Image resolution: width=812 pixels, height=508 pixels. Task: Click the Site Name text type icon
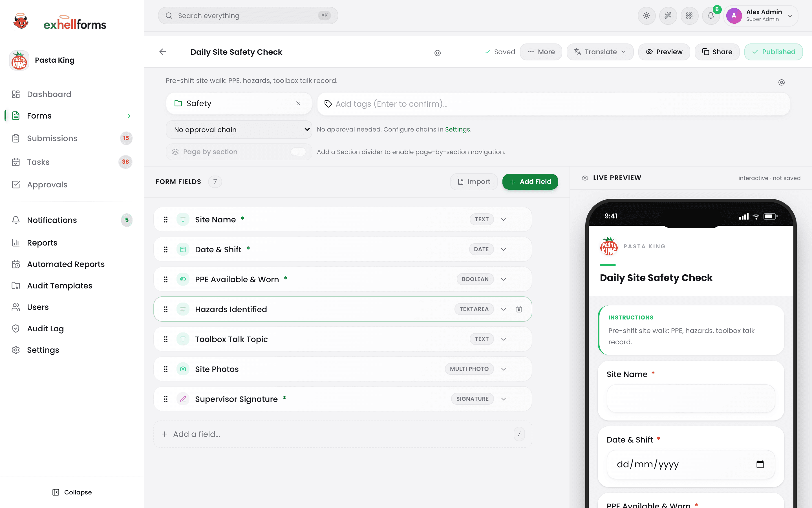183,219
